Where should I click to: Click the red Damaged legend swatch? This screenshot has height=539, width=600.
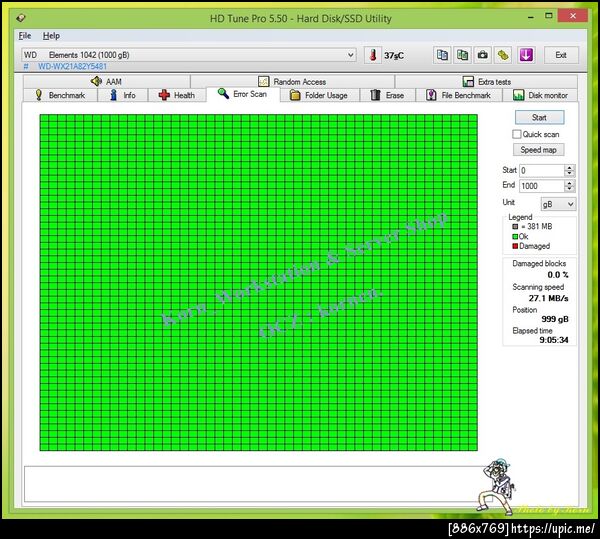pyautogui.click(x=515, y=246)
